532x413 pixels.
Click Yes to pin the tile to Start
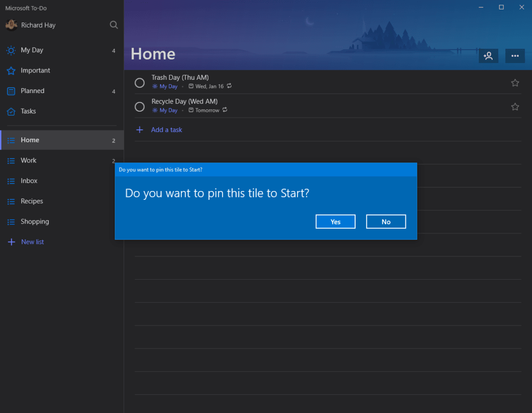[x=335, y=222]
